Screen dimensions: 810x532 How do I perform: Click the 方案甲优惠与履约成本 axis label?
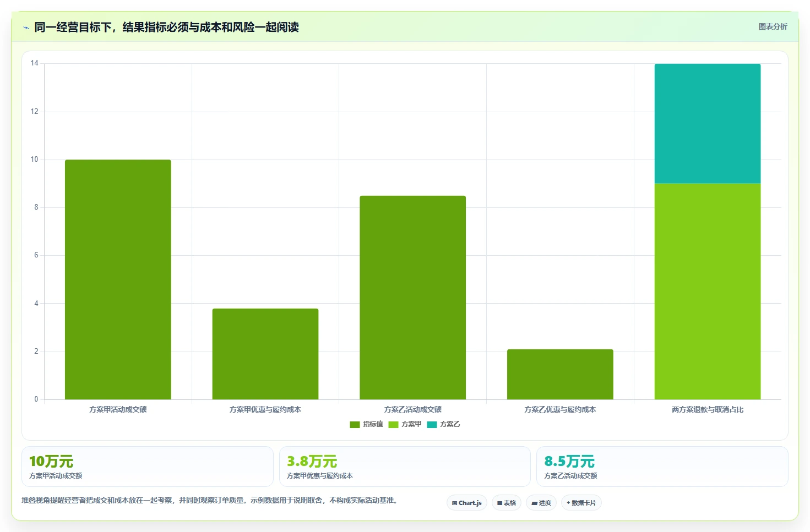(265, 410)
